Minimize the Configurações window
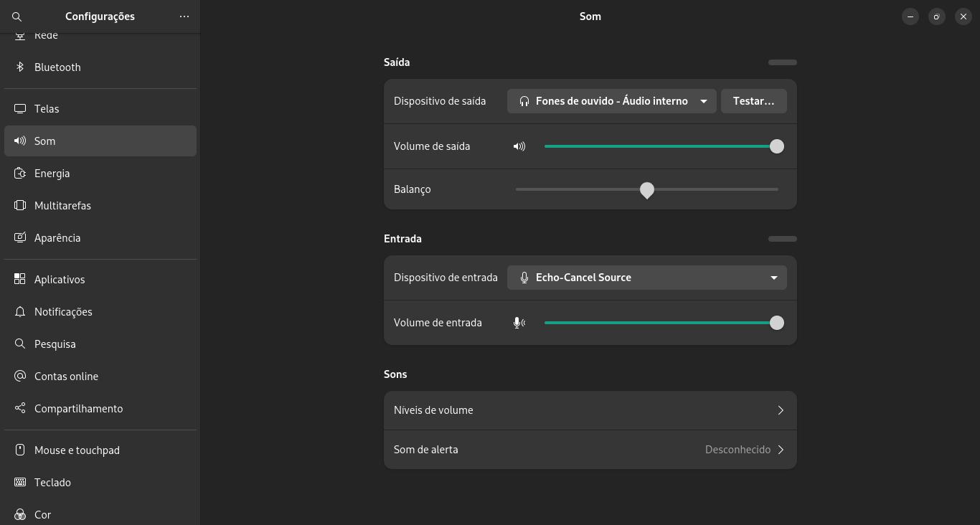Viewport: 980px width, 525px height. [x=910, y=16]
